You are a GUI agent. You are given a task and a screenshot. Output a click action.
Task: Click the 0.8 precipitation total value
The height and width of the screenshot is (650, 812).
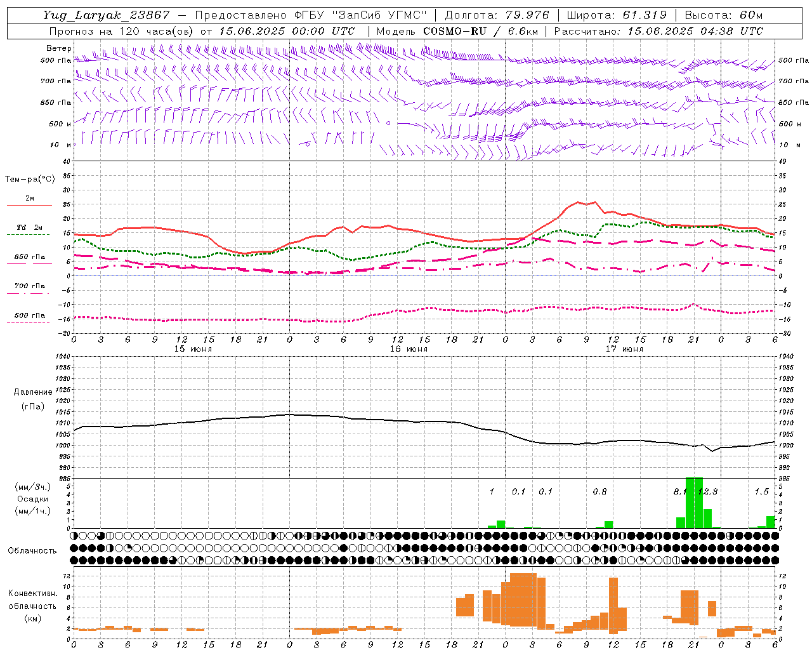[599, 491]
